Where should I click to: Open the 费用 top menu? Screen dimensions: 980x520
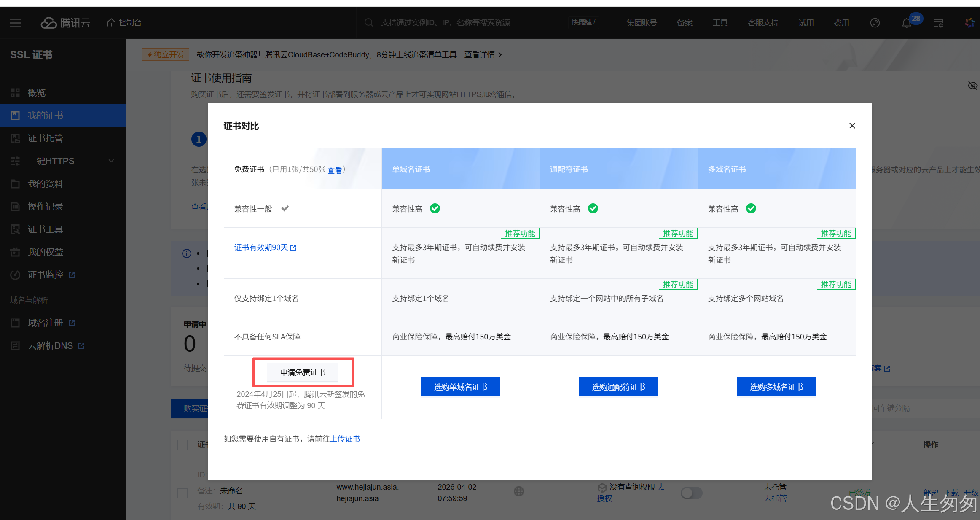(841, 23)
